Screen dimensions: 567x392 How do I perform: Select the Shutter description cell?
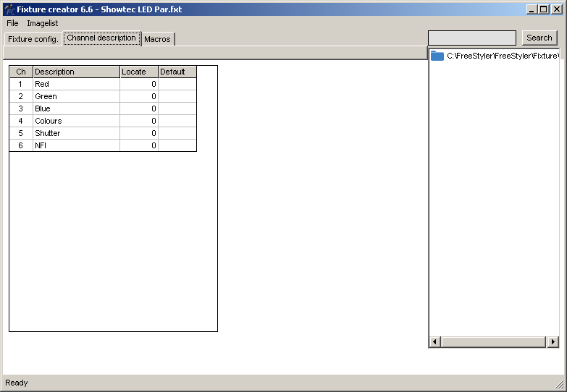coord(76,133)
